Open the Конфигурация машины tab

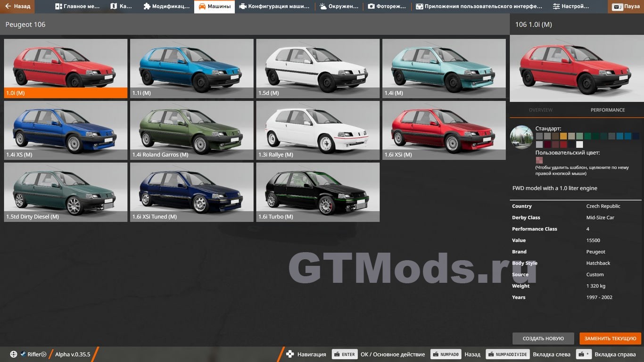[274, 7]
